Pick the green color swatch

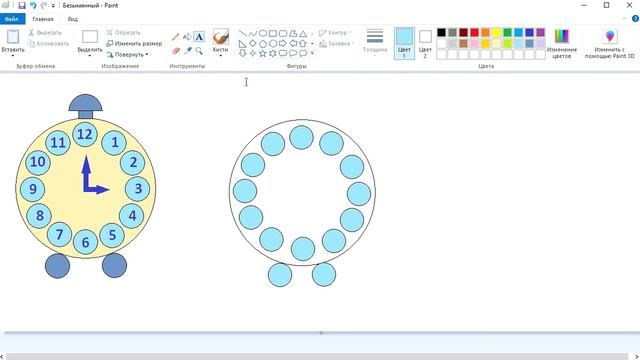tap(507, 32)
